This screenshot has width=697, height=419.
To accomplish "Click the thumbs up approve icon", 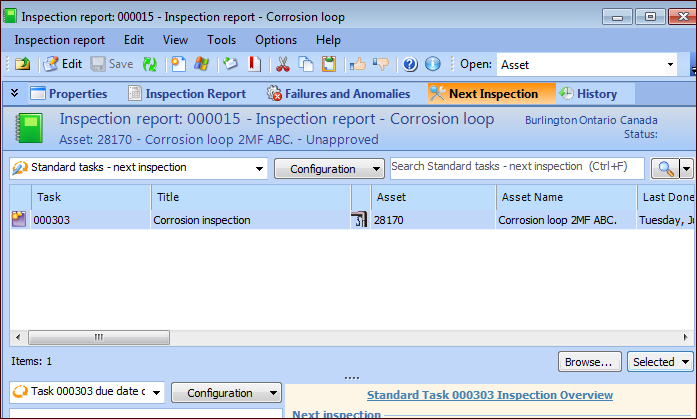I will pyautogui.click(x=357, y=64).
